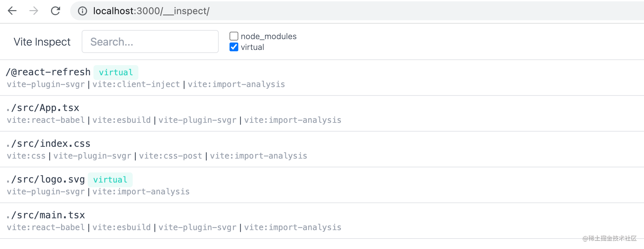This screenshot has height=249, width=644.
Task: Click the Search input field
Action: (x=150, y=41)
